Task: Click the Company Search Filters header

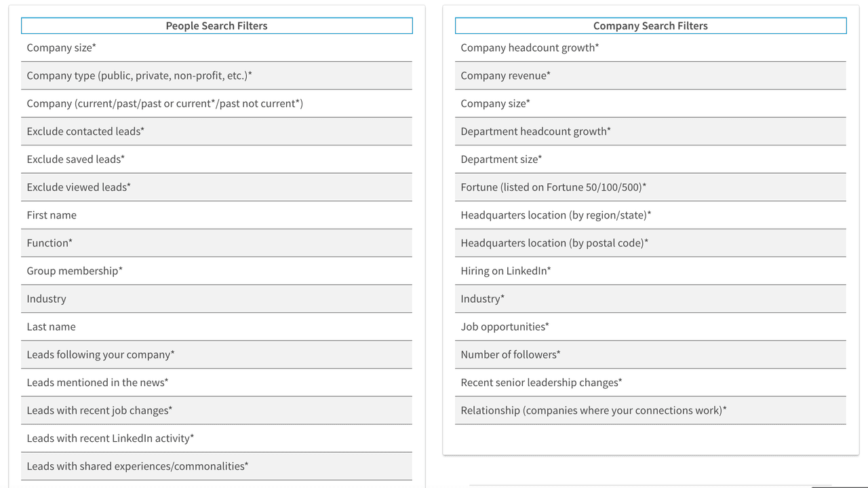Action: click(650, 26)
